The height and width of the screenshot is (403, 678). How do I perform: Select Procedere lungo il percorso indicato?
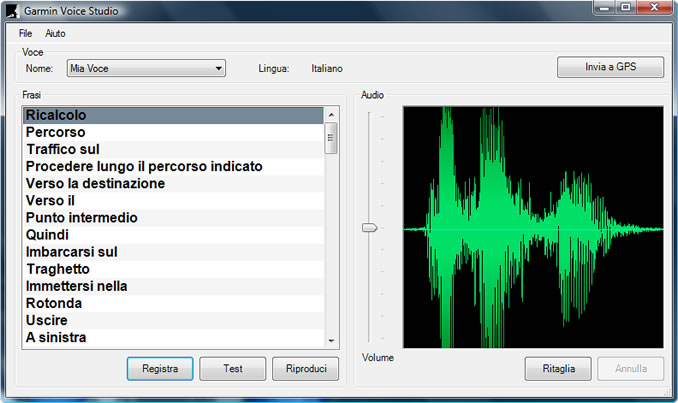(x=173, y=166)
